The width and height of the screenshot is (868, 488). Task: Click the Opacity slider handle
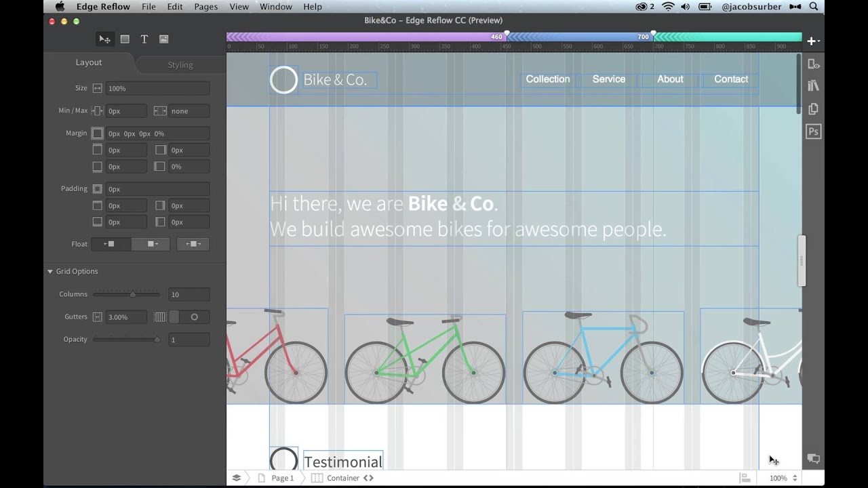click(x=157, y=339)
